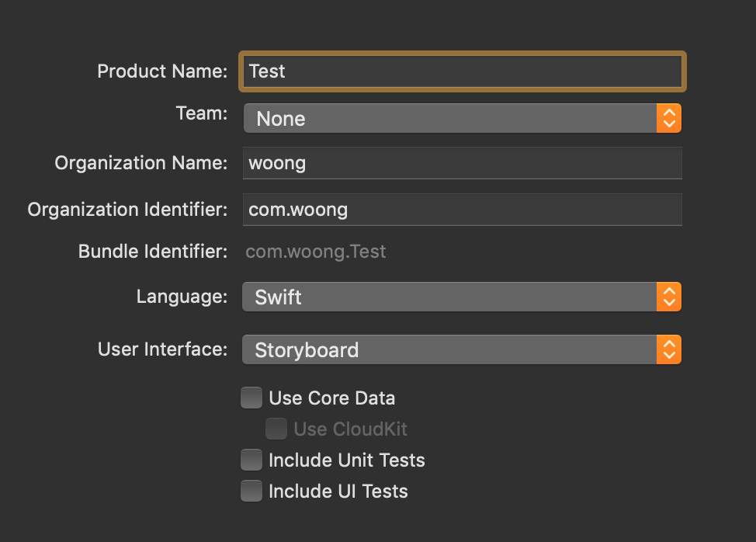The width and height of the screenshot is (756, 542).
Task: Click the Product Name label
Action: 162,71
